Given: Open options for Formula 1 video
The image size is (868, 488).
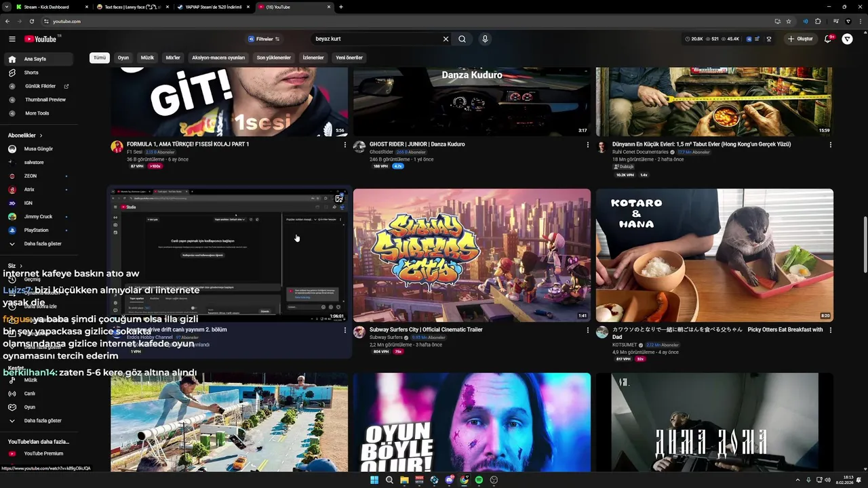Looking at the screenshot, I should 344,144.
